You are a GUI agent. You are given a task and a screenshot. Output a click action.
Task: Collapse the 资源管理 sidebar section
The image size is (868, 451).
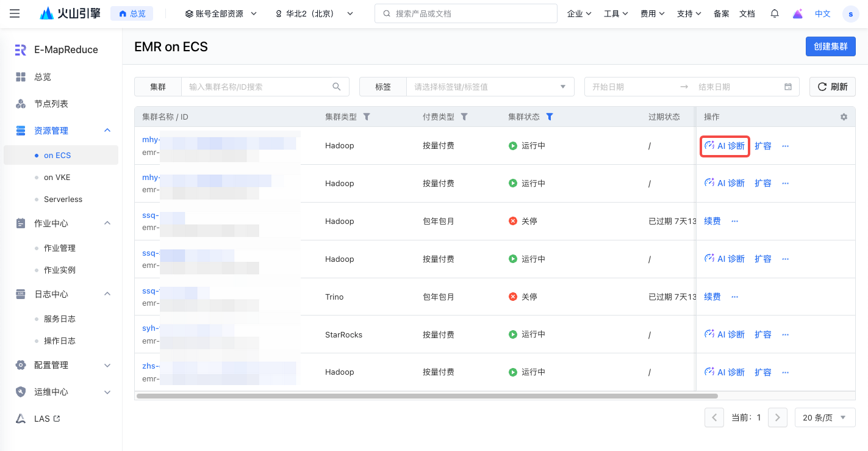107,131
